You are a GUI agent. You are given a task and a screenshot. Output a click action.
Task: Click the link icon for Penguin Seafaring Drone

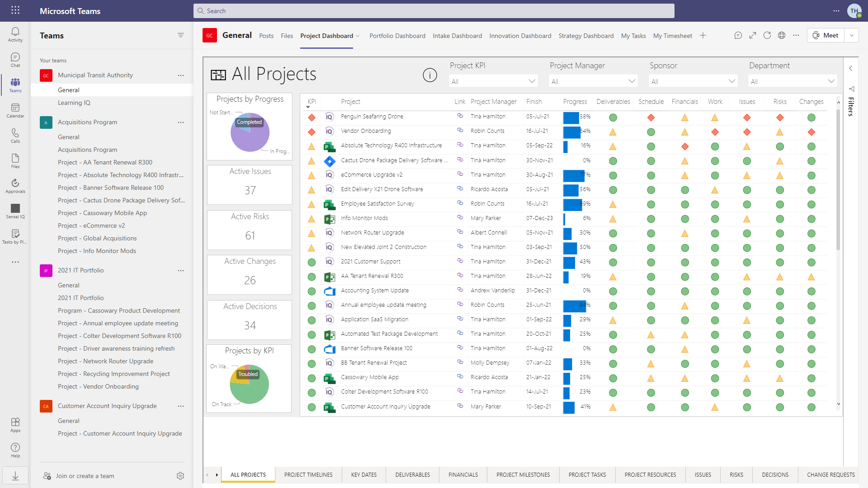tap(460, 115)
